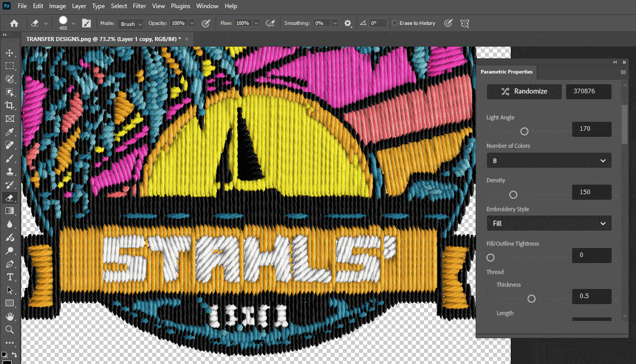Open the Window menu

(207, 6)
